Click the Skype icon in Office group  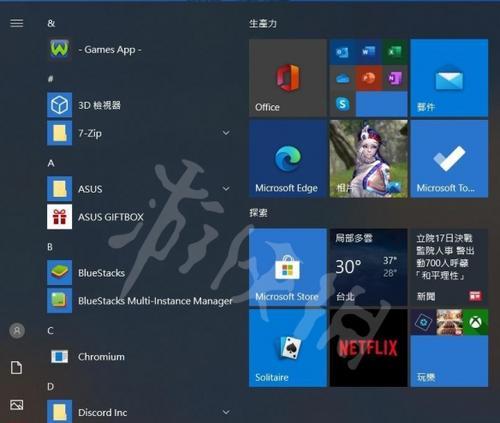342,104
